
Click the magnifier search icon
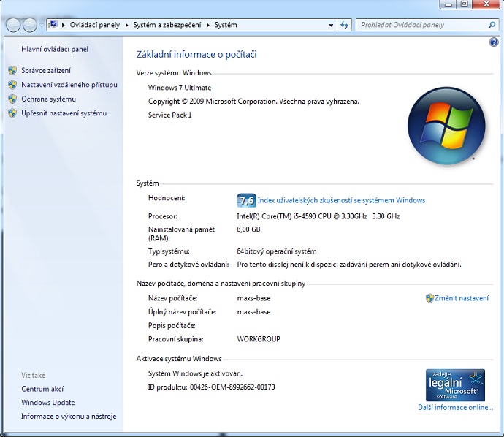click(x=492, y=25)
